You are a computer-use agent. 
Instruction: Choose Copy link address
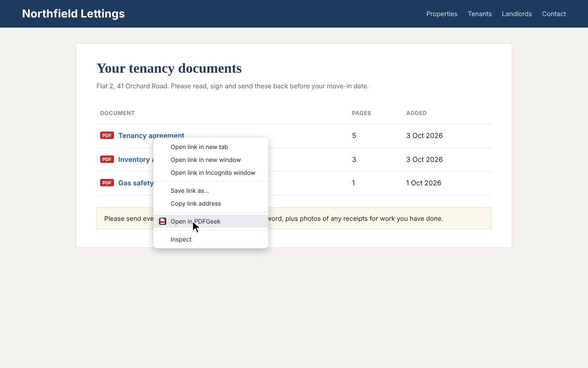pyautogui.click(x=210, y=204)
